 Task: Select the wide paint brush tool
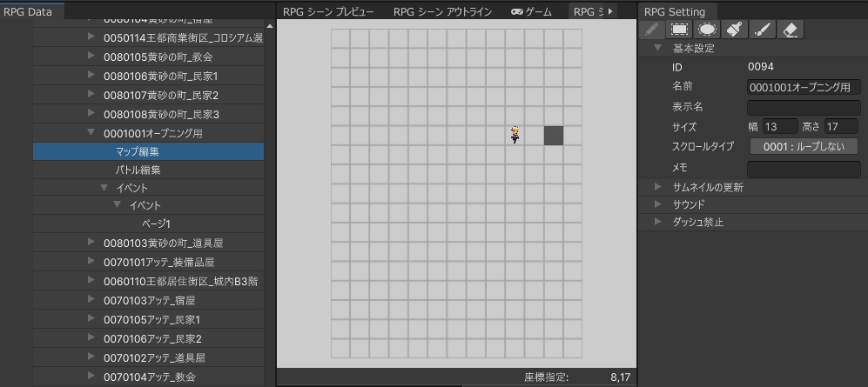click(734, 30)
